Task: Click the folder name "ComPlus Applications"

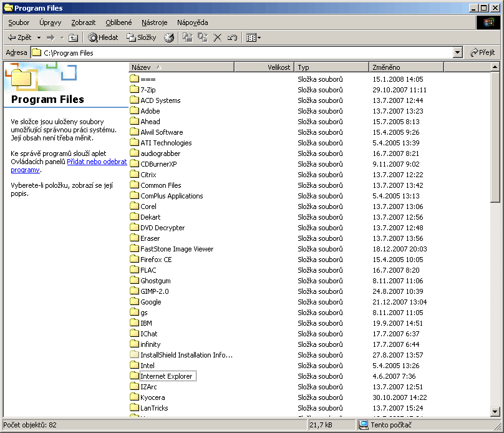Action: (172, 196)
